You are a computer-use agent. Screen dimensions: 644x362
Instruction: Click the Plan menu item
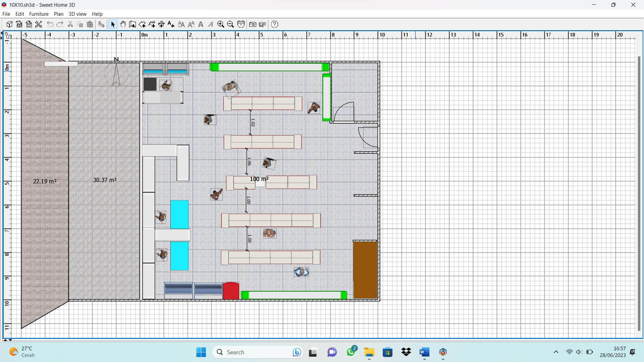pyautogui.click(x=58, y=14)
